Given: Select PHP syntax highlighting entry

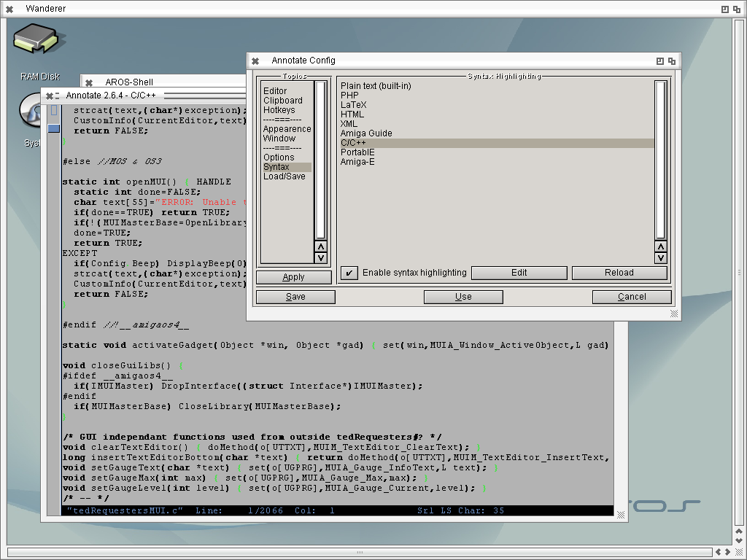Looking at the screenshot, I should pos(349,96).
